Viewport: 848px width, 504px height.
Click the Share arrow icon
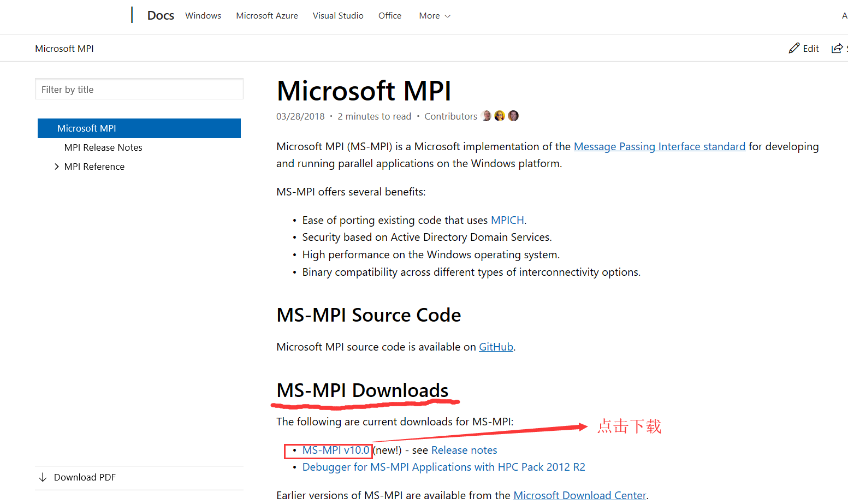837,49
